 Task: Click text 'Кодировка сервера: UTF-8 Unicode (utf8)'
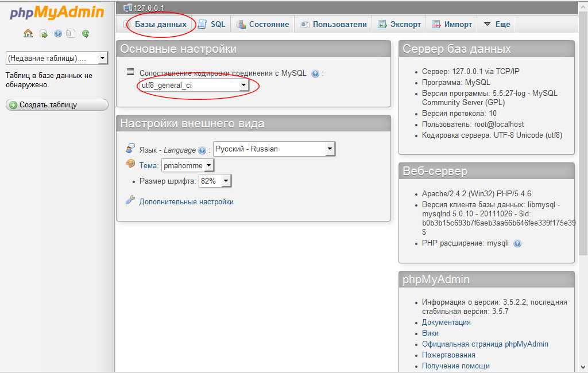(492, 135)
